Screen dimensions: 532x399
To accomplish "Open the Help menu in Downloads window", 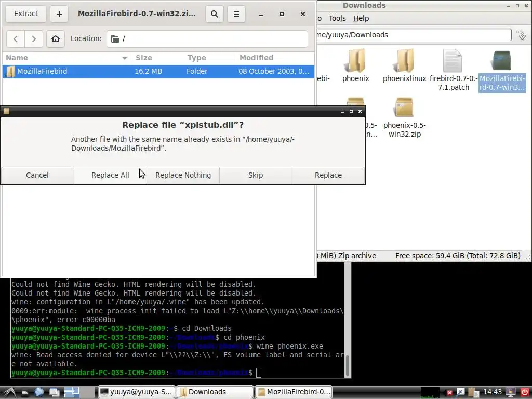I will click(361, 18).
